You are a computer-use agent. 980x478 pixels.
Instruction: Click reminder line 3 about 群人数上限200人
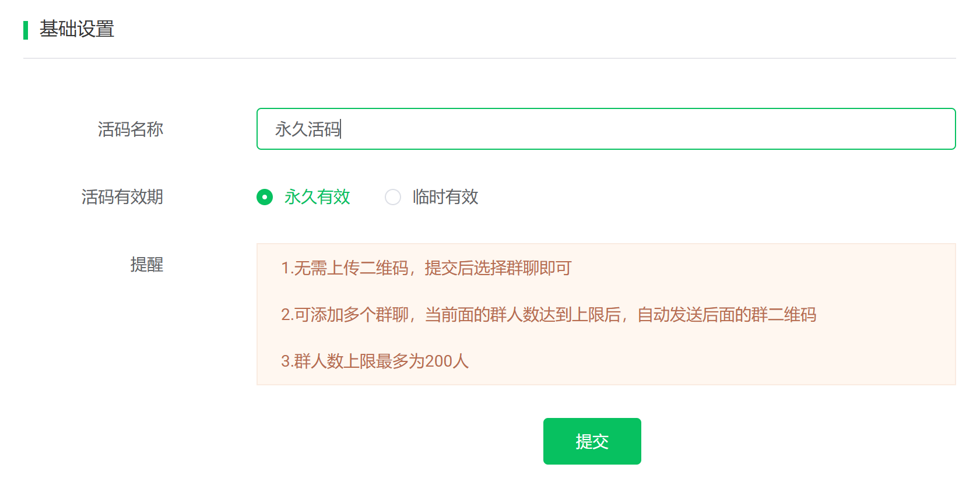tap(375, 361)
